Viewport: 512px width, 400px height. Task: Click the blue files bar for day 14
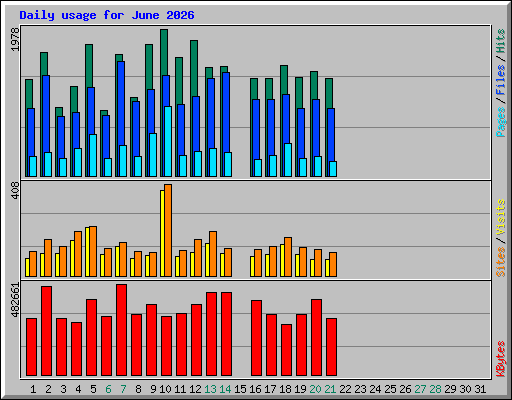[226, 112]
